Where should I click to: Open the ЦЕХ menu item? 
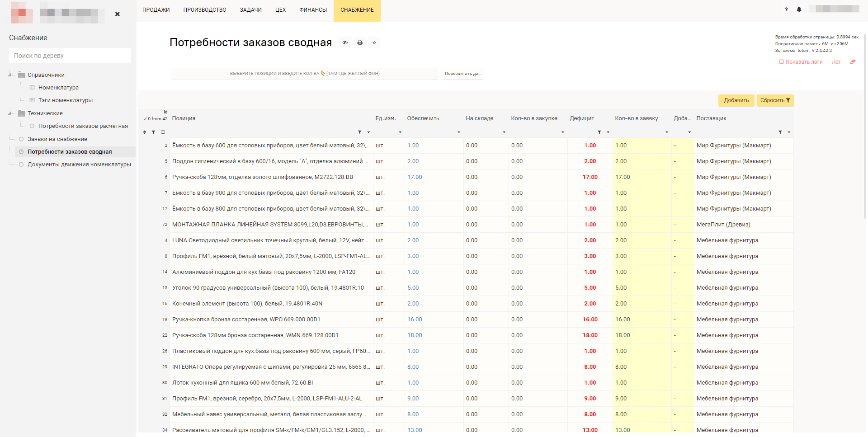coord(280,10)
